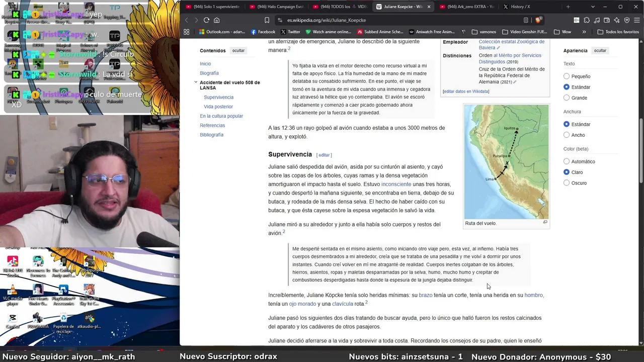Open the Papelera de reciclaje desktop icon
The image size is (644, 362).
click(63, 323)
